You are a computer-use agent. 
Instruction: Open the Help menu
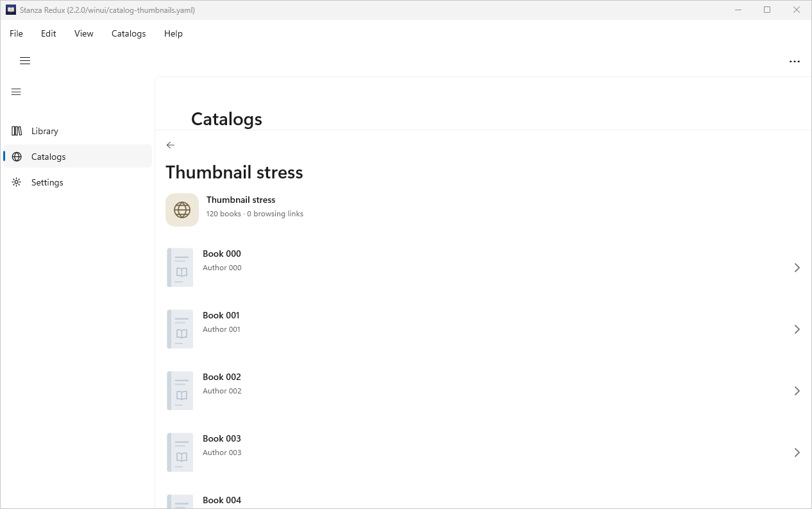click(x=173, y=33)
